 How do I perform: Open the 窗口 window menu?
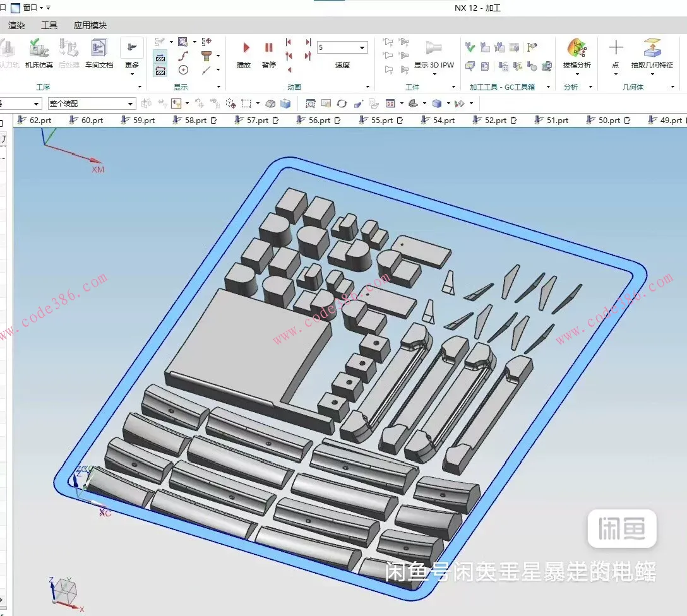(30, 8)
